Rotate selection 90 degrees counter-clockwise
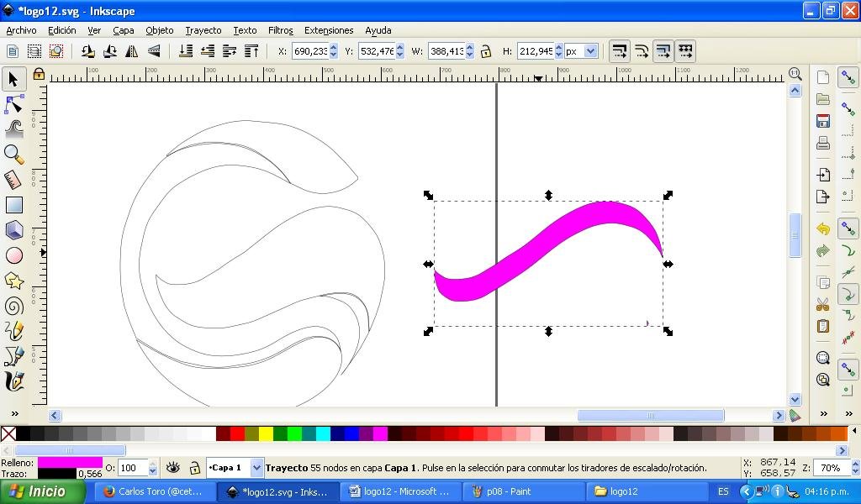This screenshot has width=861, height=504. tap(87, 51)
